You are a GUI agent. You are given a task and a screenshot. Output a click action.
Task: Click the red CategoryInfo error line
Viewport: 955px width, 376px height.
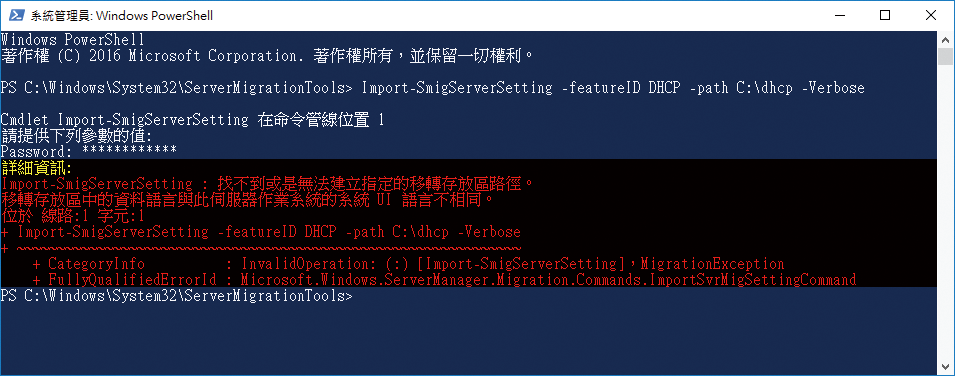[x=409, y=264]
